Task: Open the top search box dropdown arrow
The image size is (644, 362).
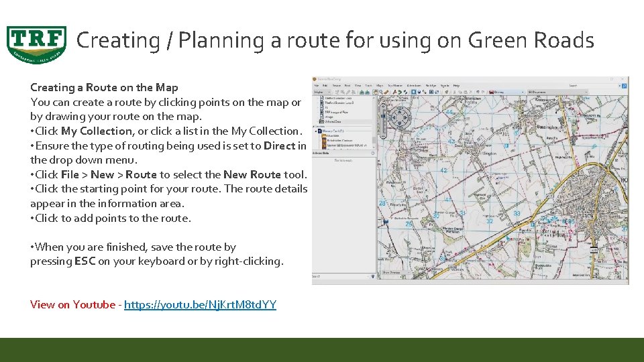Action: coord(619,86)
